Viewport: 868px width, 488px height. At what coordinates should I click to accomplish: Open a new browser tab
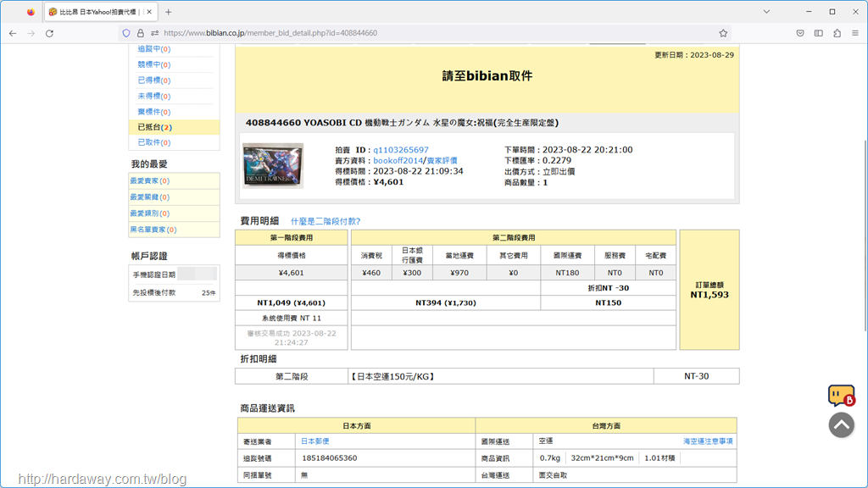pyautogui.click(x=169, y=12)
